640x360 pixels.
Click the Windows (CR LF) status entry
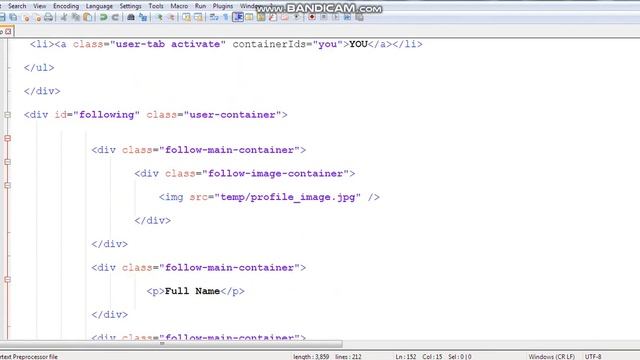[x=551, y=357]
